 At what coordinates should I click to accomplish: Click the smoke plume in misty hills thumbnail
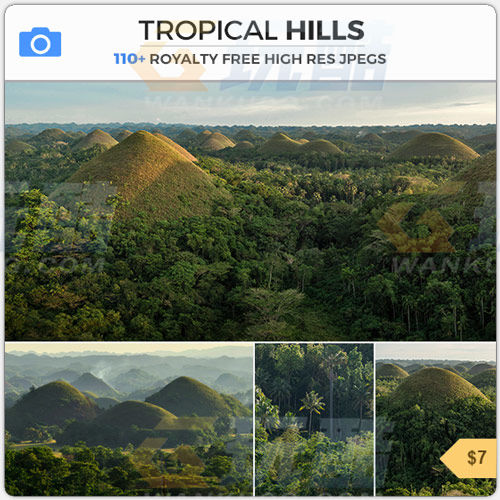point(103,372)
